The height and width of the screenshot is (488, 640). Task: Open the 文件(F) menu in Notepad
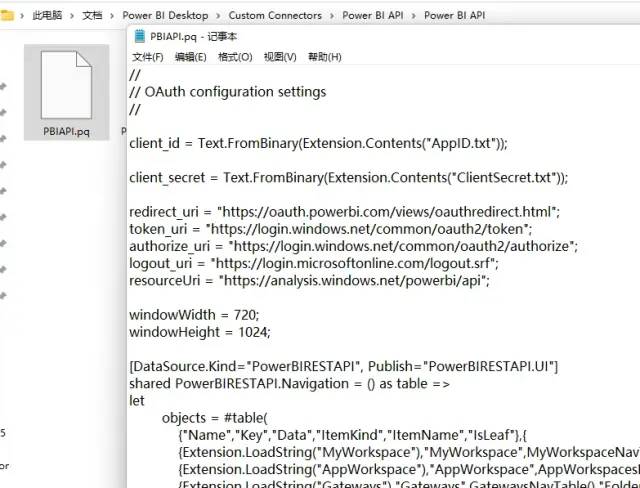[x=148, y=57]
